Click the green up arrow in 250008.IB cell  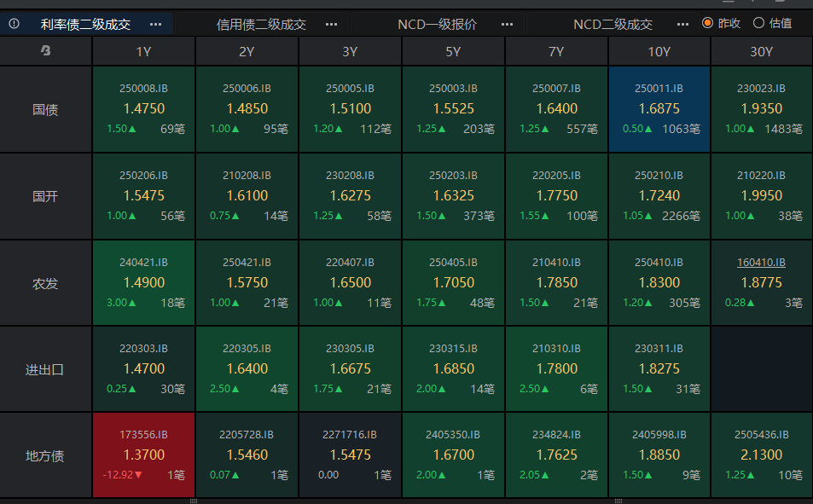pyautogui.click(x=132, y=129)
